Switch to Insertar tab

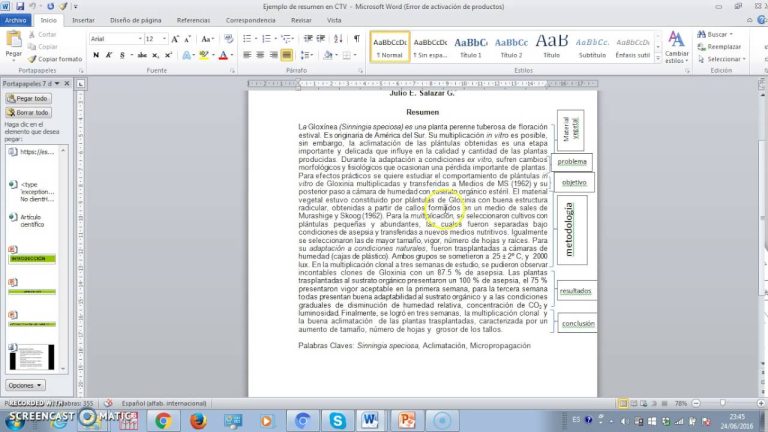83,20
